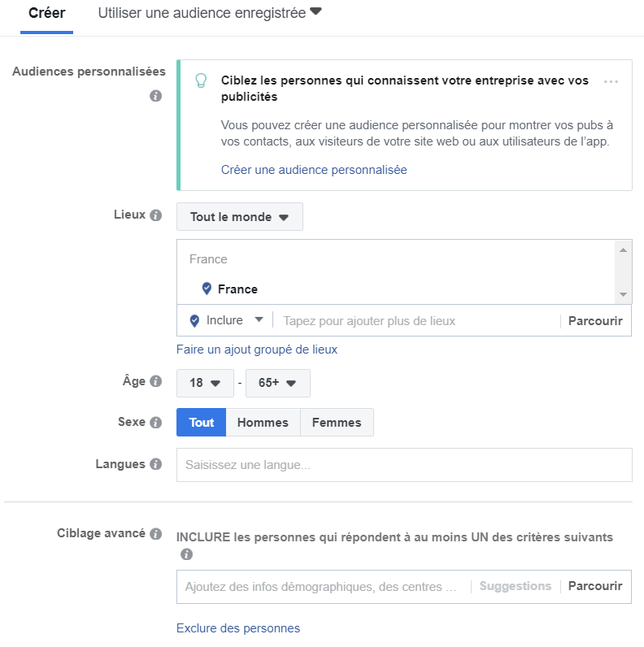Switch to the Créer tab
The image size is (644, 647).
(x=46, y=14)
